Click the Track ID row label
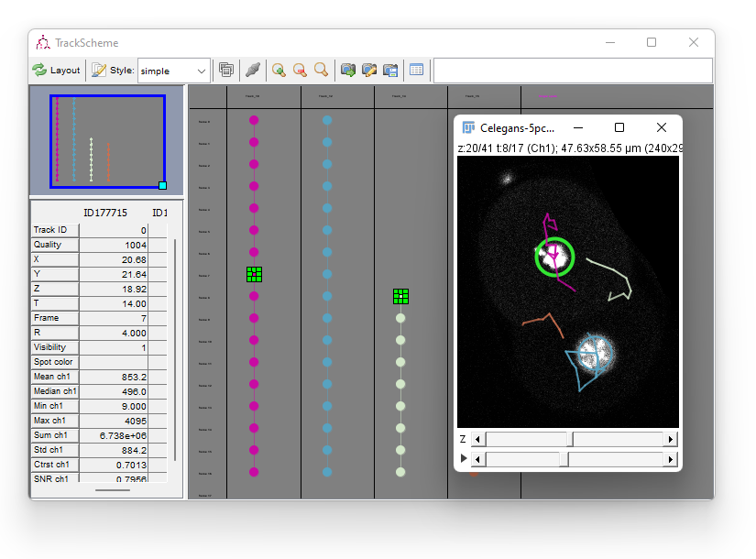Image resolution: width=756 pixels, height=559 pixels. click(x=55, y=230)
